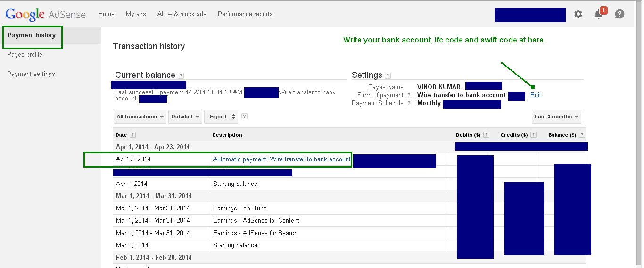Click help icon next to Payment Schedule

pos(408,103)
